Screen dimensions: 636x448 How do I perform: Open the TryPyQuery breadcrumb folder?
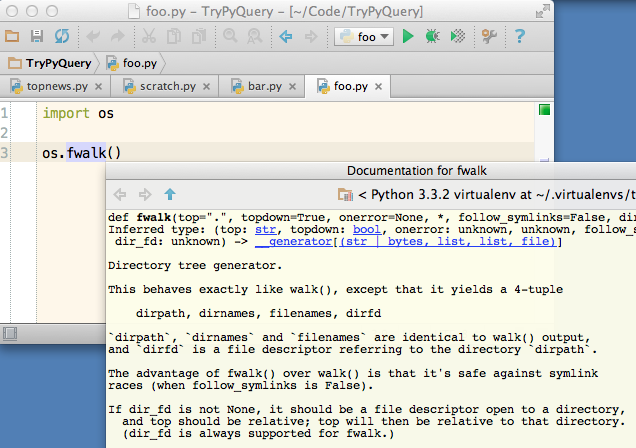(50, 63)
